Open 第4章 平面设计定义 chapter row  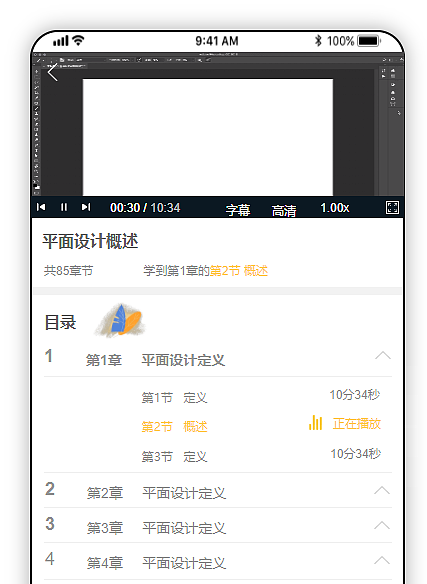(x=218, y=561)
